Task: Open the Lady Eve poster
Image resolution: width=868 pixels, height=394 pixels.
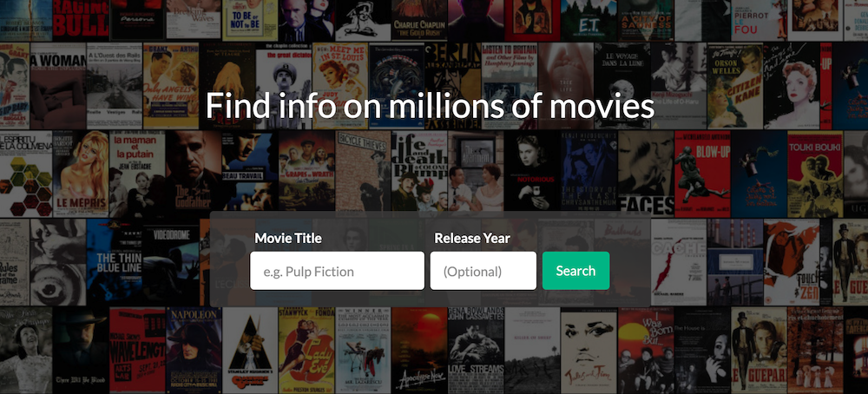Action: [306, 351]
